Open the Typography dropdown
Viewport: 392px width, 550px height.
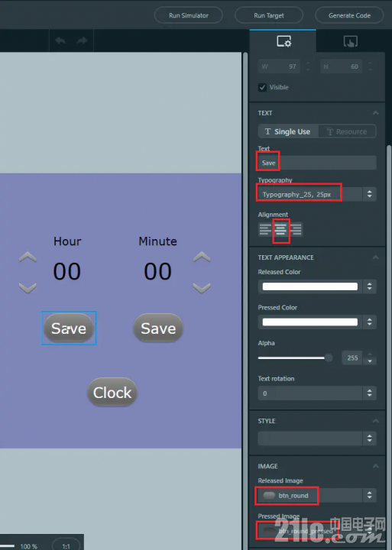click(317, 194)
